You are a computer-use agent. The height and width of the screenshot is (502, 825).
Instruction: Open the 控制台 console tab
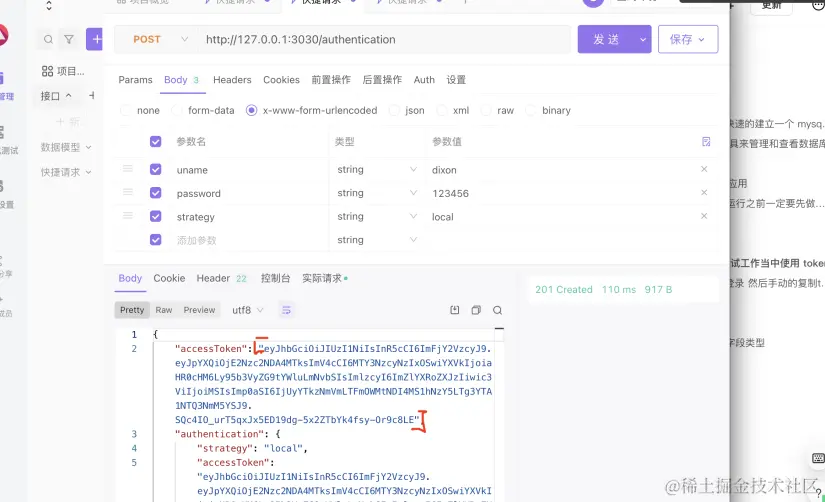pyautogui.click(x=275, y=278)
